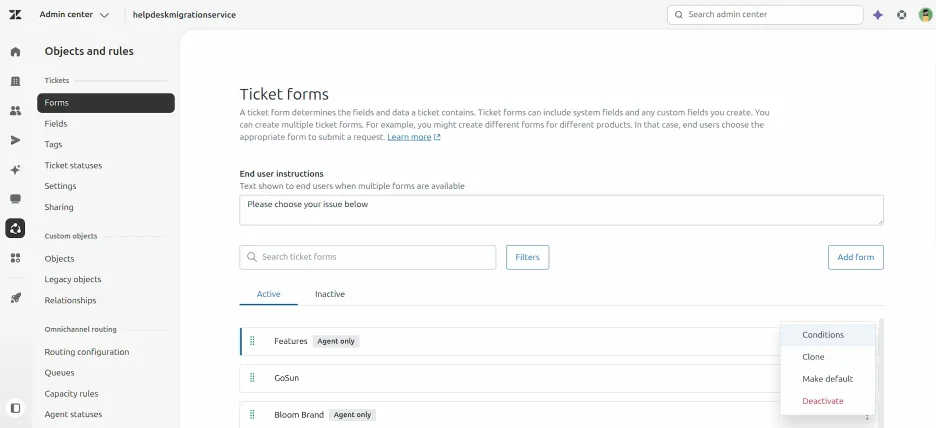Open the Home icon in sidebar
This screenshot has width=936, height=428.
coord(16,52)
